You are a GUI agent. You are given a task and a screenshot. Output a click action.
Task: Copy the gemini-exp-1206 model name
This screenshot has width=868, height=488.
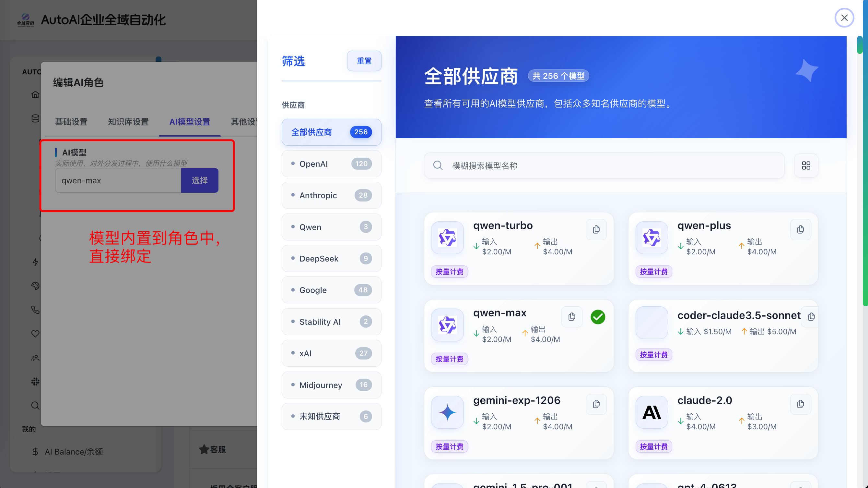tap(596, 404)
